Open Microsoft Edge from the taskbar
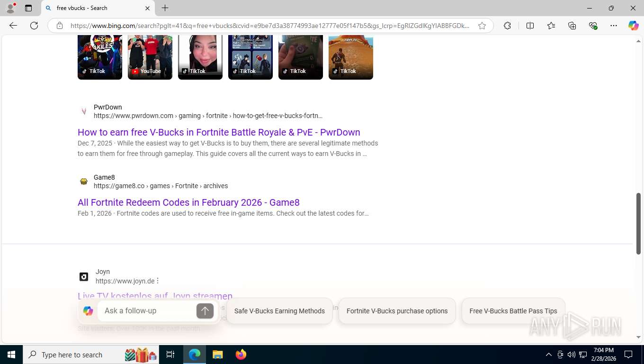The width and height of the screenshot is (644, 364). (195, 355)
